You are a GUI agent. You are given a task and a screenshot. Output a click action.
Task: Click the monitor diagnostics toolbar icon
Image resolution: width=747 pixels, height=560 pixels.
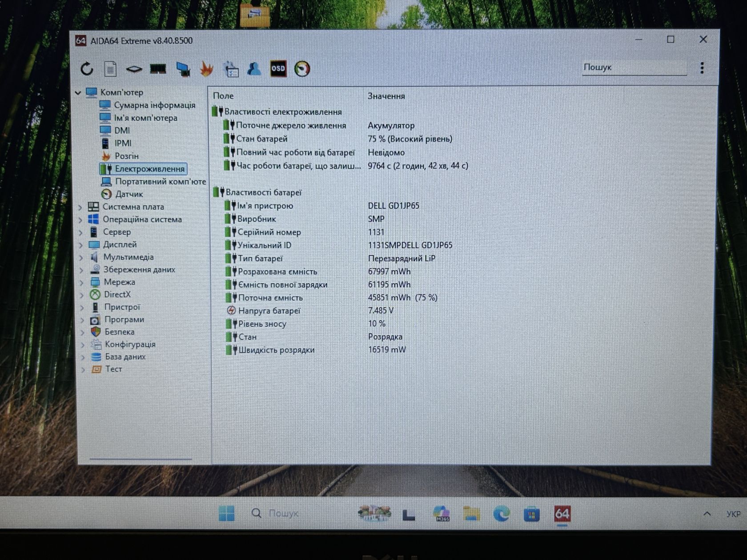(x=183, y=69)
